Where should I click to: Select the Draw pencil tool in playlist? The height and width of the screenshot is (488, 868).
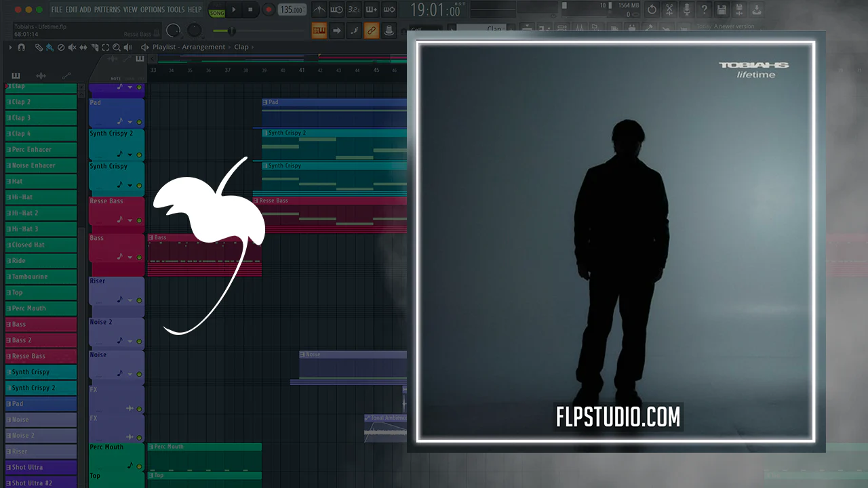39,47
